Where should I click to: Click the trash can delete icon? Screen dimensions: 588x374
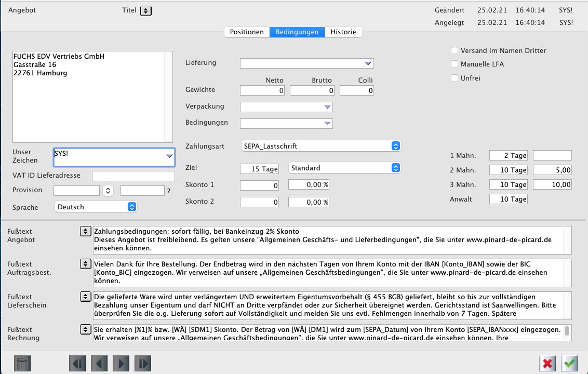(23, 363)
